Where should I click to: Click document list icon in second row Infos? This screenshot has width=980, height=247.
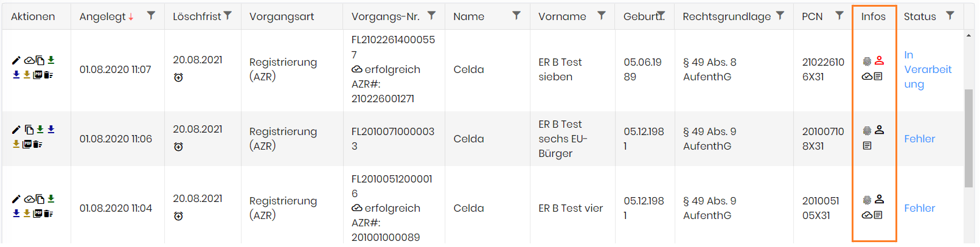click(867, 145)
